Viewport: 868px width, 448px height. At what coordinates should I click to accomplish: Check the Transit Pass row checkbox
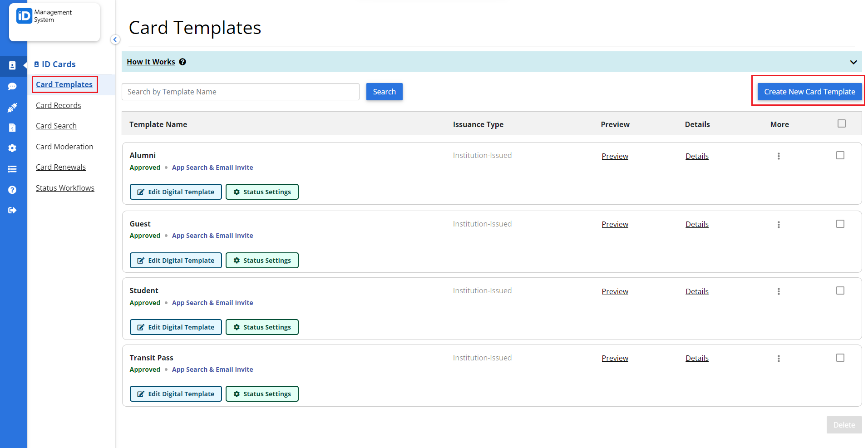pos(840,358)
